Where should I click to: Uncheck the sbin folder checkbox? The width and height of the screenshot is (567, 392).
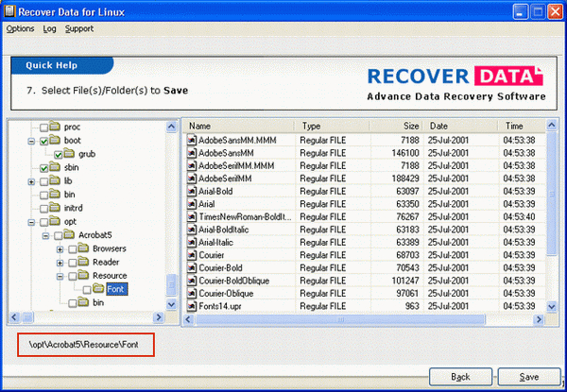[43, 167]
